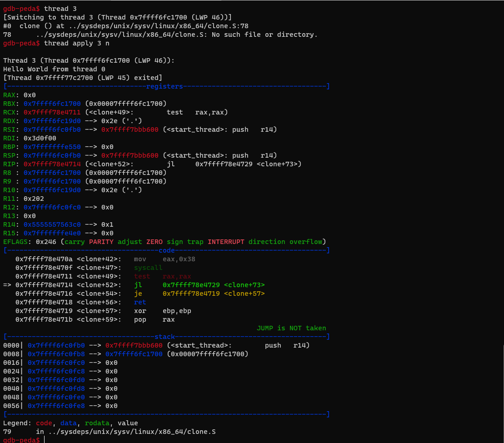Click the EFLAGS value 0x246

46,242
